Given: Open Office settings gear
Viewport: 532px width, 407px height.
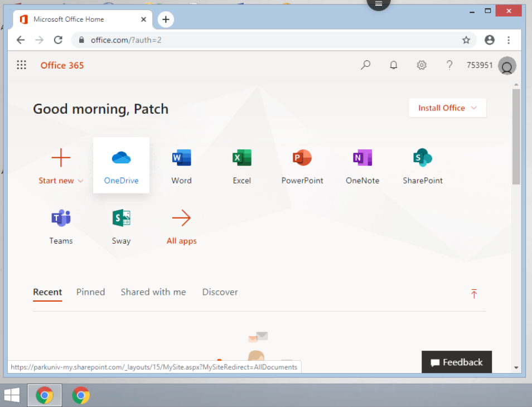Looking at the screenshot, I should (x=422, y=65).
